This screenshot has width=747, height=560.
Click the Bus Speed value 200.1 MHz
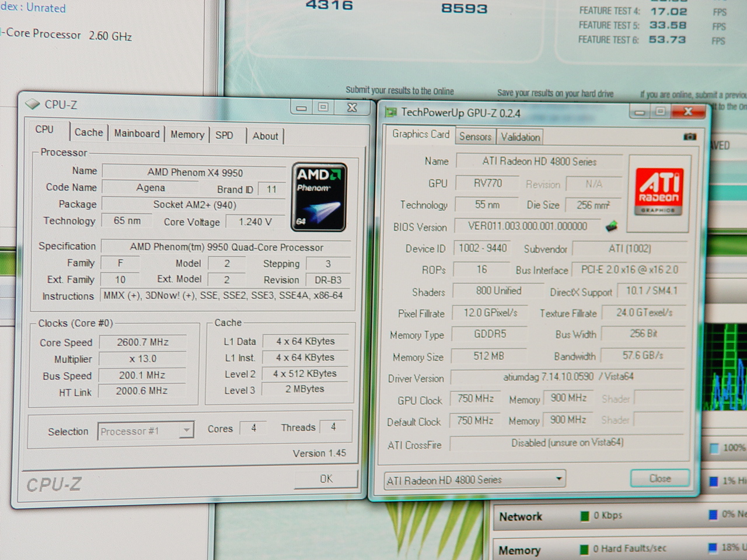coord(142,375)
